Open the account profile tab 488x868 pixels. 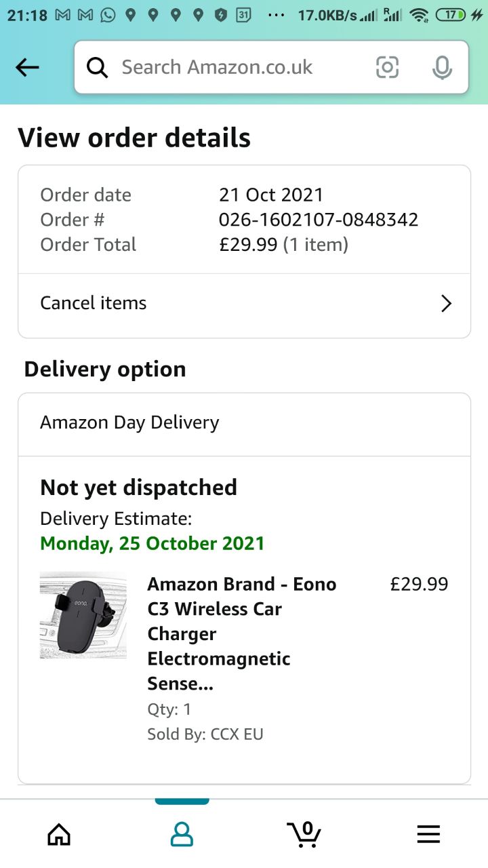point(182,833)
